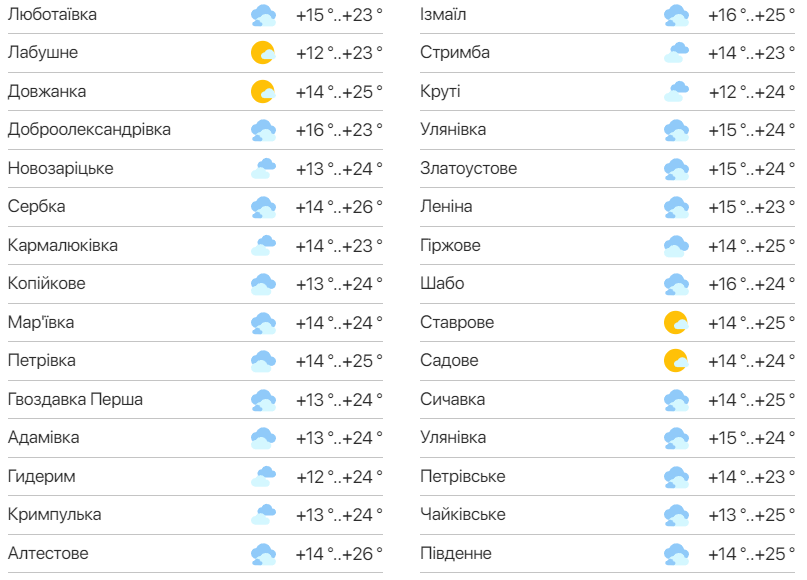Click the cloudy weather icon beside Люботаївка
Image resolution: width=807 pixels, height=580 pixels.
click(263, 16)
